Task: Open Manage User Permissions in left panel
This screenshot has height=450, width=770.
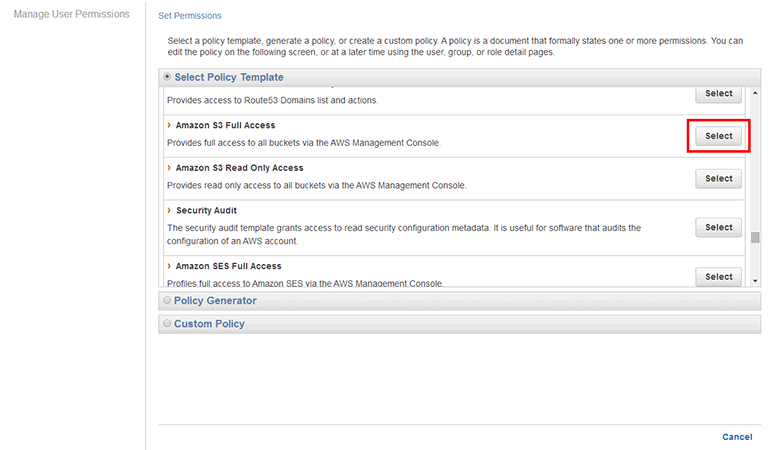Action: click(x=71, y=15)
